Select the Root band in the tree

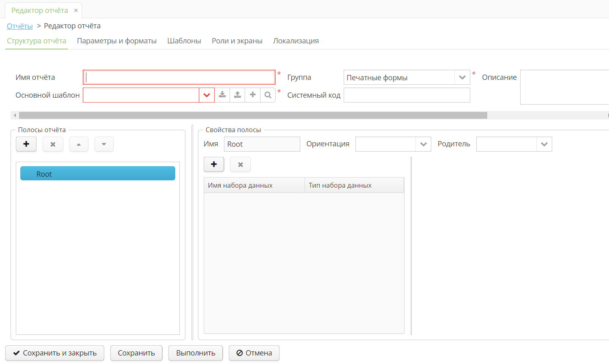98,173
